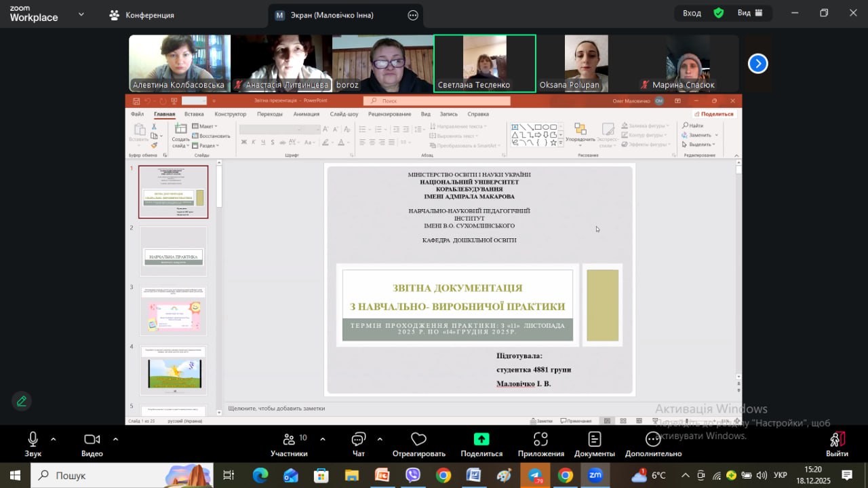This screenshot has width=868, height=488.
Task: Expand chat options arrow next to Чат
Action: click(x=380, y=439)
